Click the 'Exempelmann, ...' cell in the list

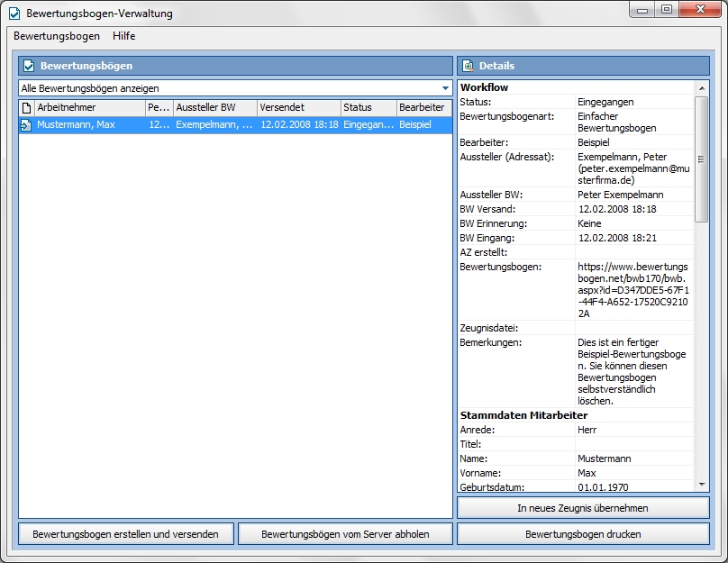(214, 125)
